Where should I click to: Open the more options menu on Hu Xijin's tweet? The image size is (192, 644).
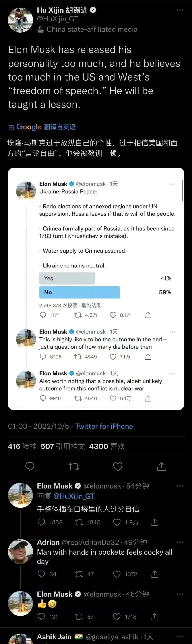pyautogui.click(x=180, y=10)
